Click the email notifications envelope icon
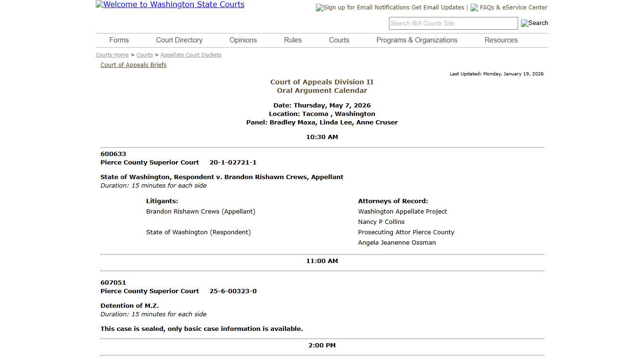Screen dimensions: 644x362 pyautogui.click(x=319, y=8)
